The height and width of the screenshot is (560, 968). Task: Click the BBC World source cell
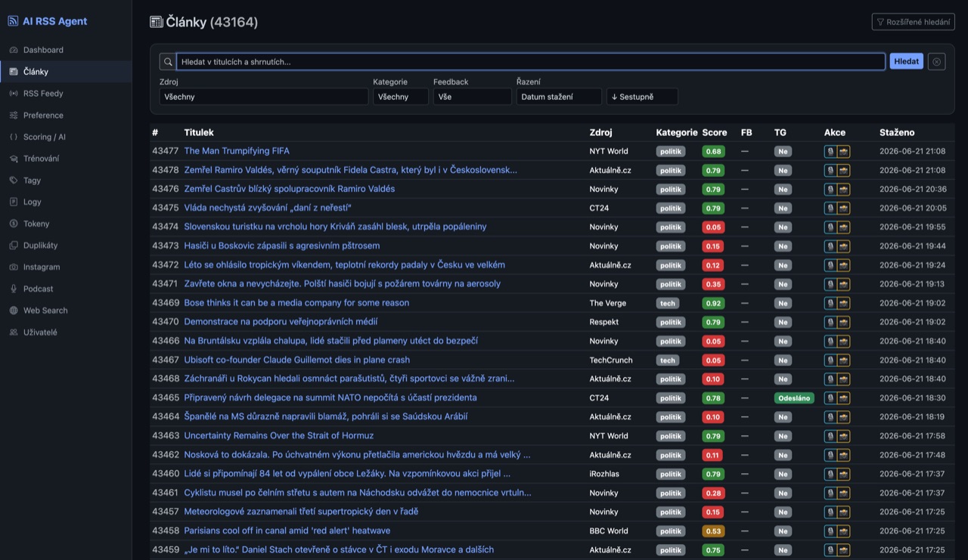[609, 531]
